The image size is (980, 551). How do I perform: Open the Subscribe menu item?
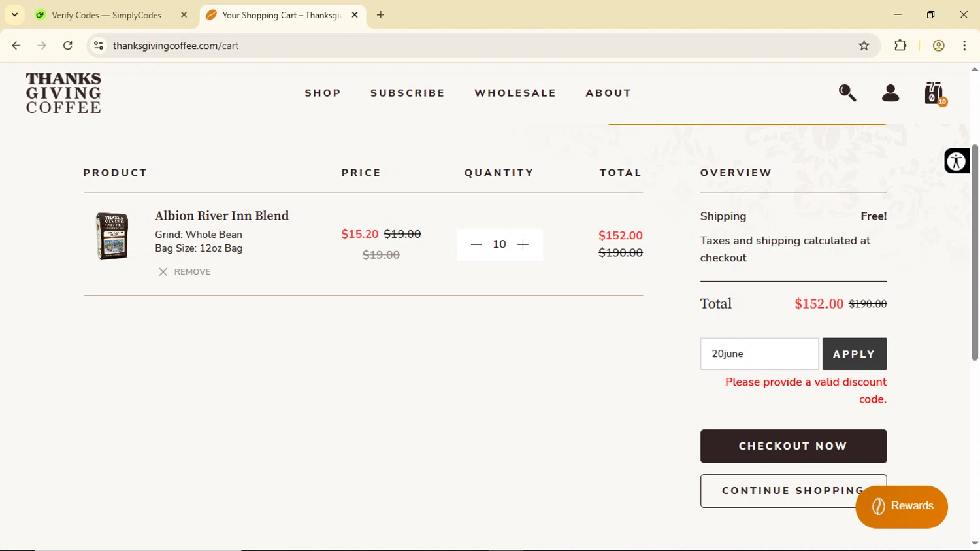[x=408, y=93]
